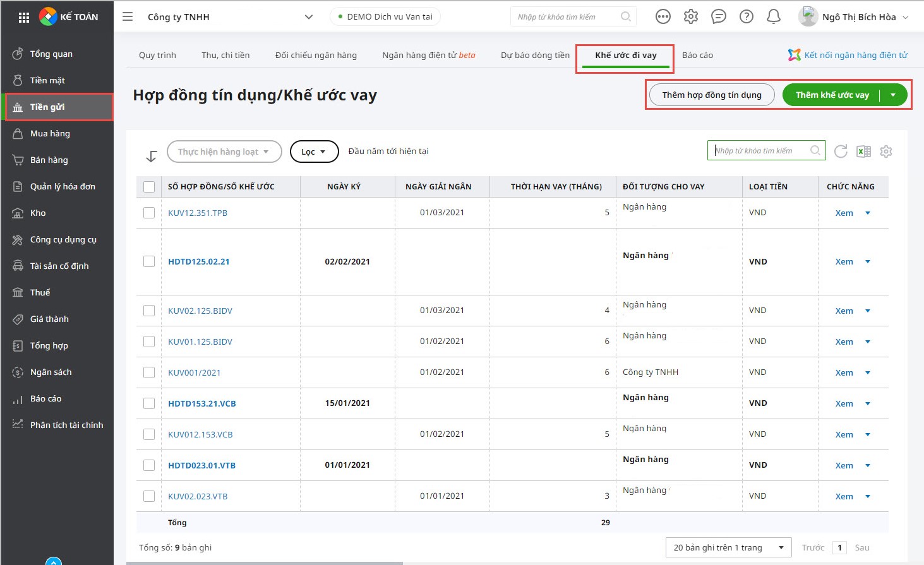This screenshot has width=924, height=565.
Task: Open Báo cáo in the sidebar
Action: [45, 398]
